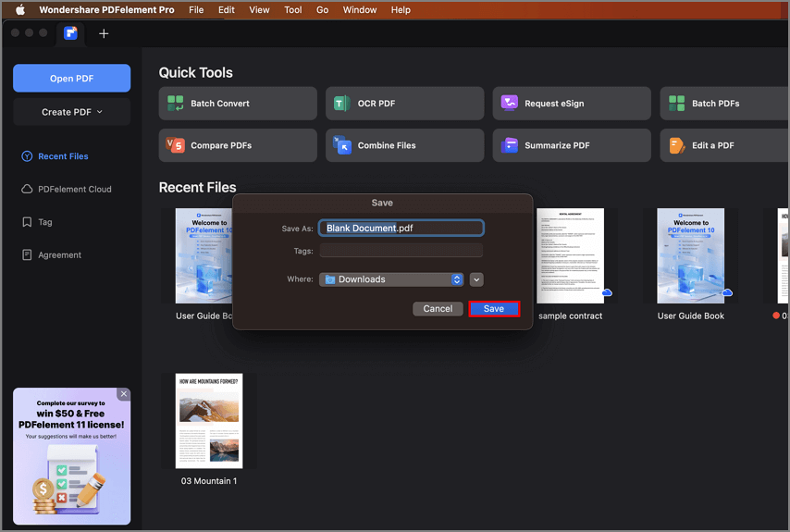Open the Edit menu
This screenshot has height=532, width=790.
point(227,9)
